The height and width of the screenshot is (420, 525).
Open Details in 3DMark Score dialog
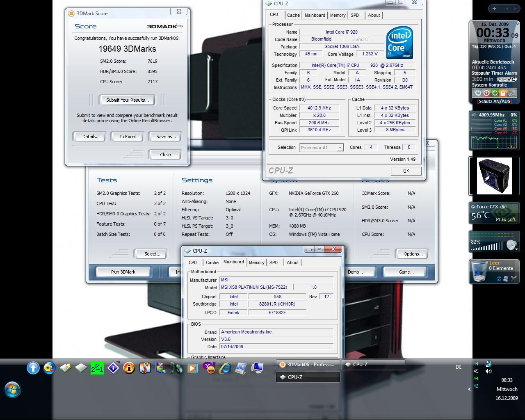click(x=91, y=137)
